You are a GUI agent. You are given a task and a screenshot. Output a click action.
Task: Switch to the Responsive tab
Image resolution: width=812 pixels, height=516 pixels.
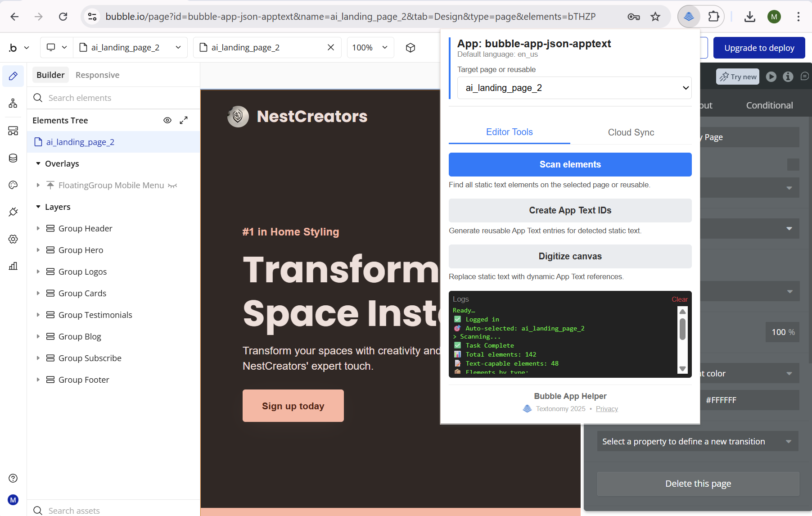point(97,75)
